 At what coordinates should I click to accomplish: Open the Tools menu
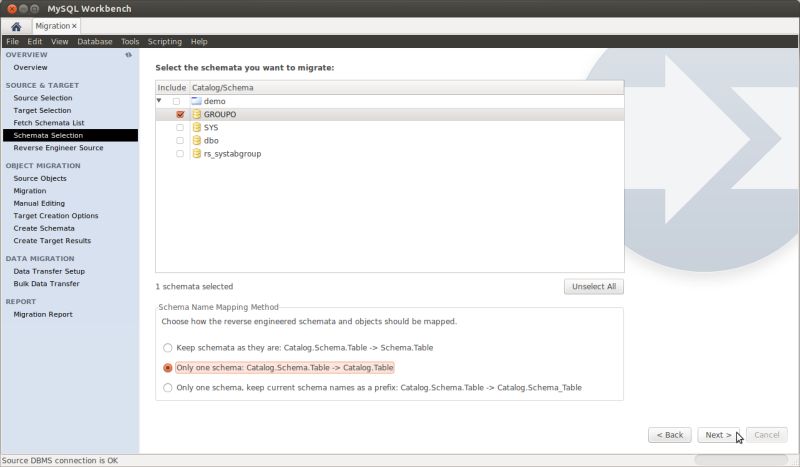click(x=130, y=41)
